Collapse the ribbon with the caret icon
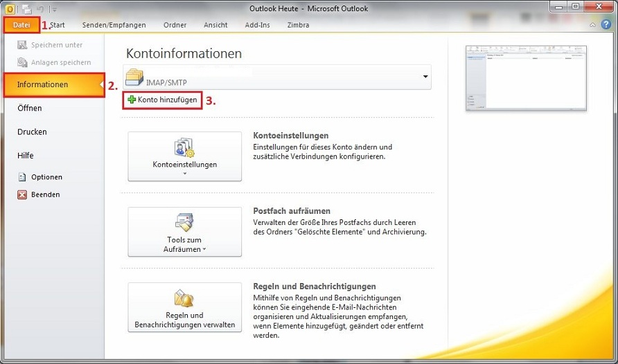 click(592, 25)
